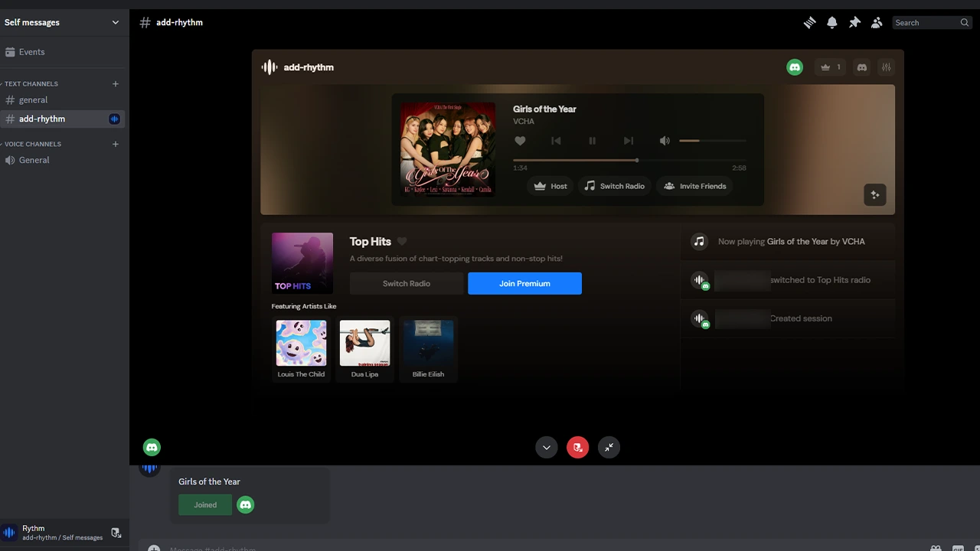This screenshot has width=980, height=551.
Task: View pinned messages with the pin icon
Action: 854,22
